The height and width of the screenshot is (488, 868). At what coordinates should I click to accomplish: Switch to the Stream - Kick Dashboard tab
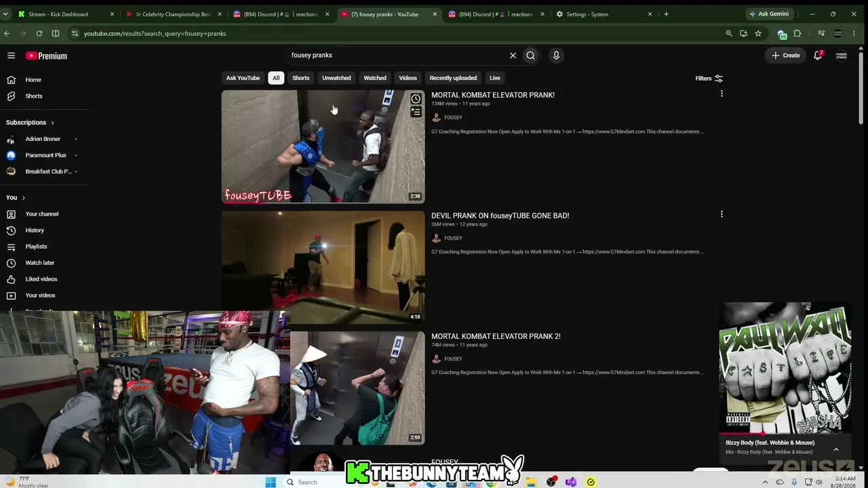pyautogui.click(x=66, y=14)
